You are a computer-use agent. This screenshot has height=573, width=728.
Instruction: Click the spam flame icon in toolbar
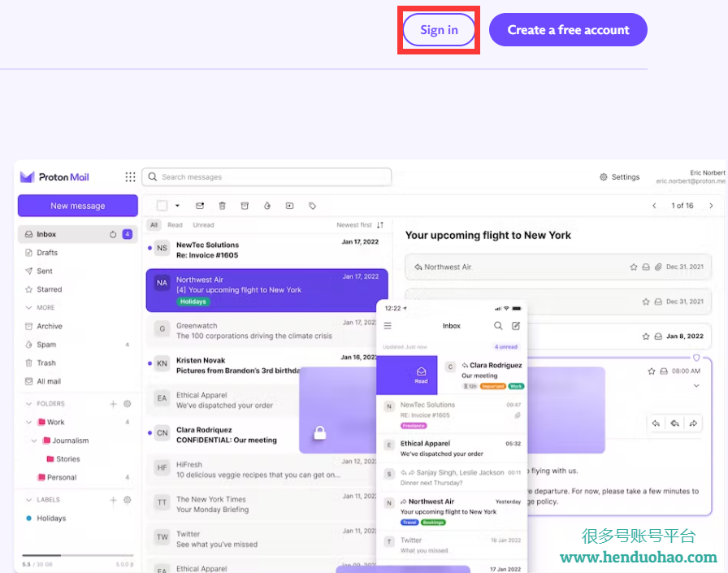click(x=267, y=206)
